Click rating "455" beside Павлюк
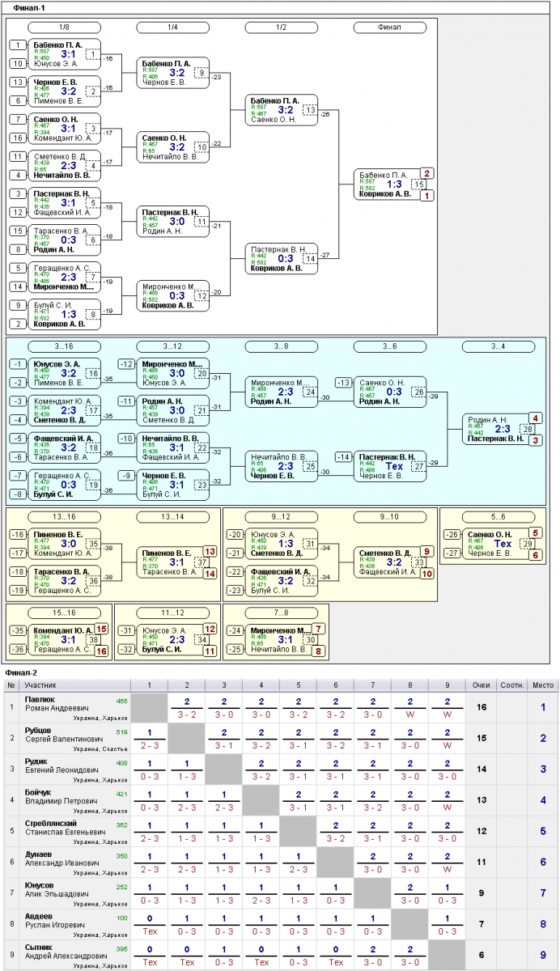This screenshot has width=560, height=971. click(121, 702)
